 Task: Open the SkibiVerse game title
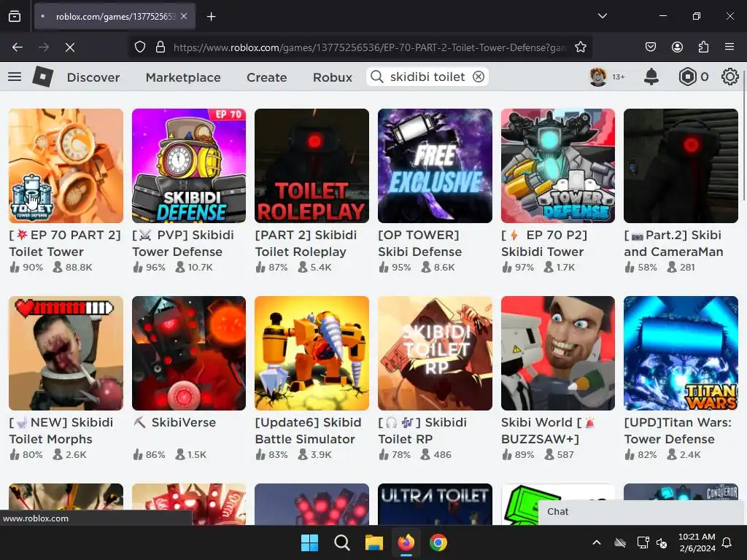click(174, 422)
